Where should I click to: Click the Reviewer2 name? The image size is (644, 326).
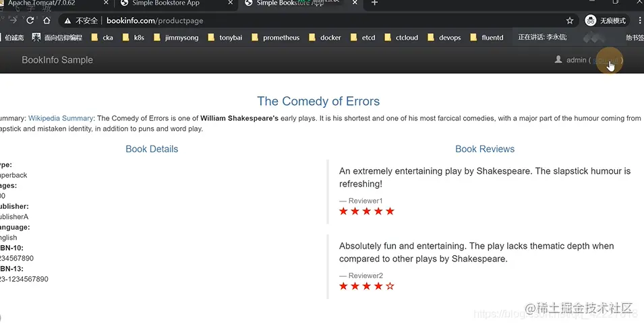365,275
